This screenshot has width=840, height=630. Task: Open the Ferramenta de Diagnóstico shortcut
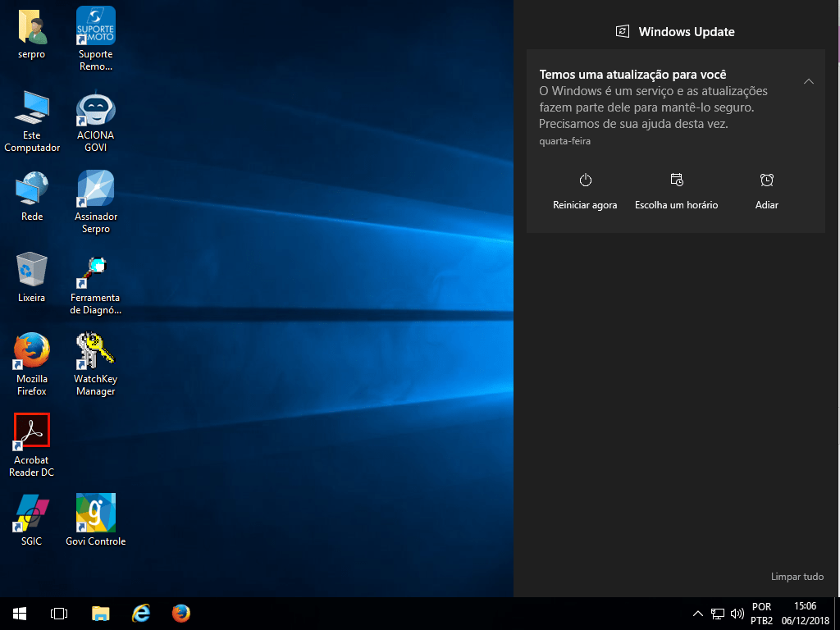click(96, 270)
